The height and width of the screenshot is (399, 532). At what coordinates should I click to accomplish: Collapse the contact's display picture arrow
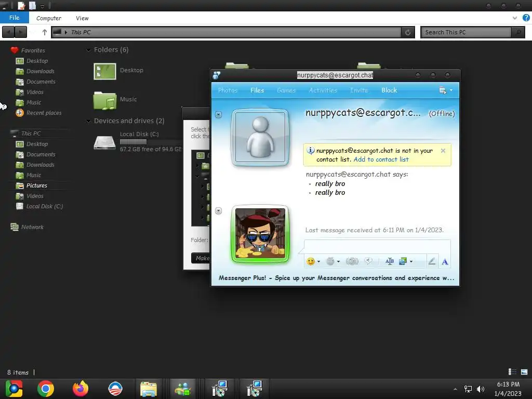219,115
